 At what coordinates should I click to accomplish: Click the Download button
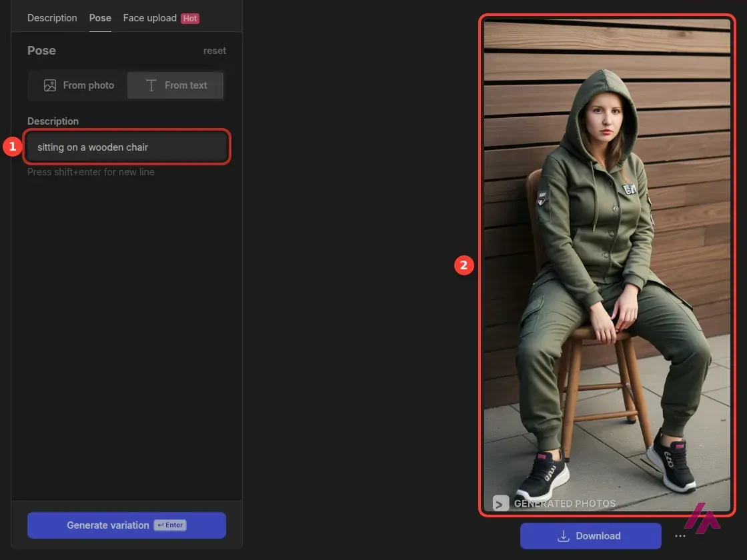(x=590, y=536)
